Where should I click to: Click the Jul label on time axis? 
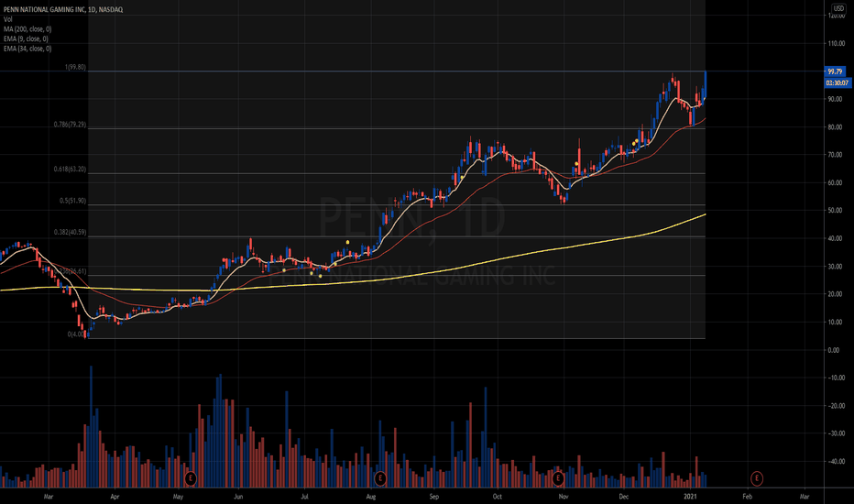pos(304,497)
